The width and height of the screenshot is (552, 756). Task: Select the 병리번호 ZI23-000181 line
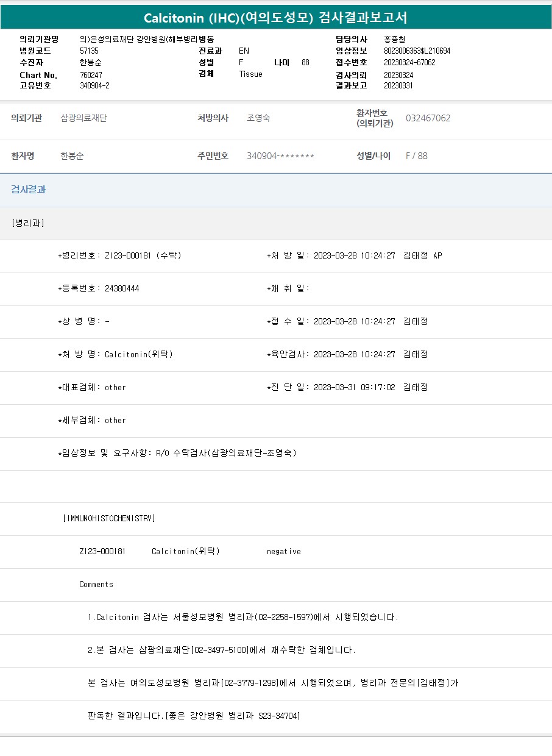point(119,255)
